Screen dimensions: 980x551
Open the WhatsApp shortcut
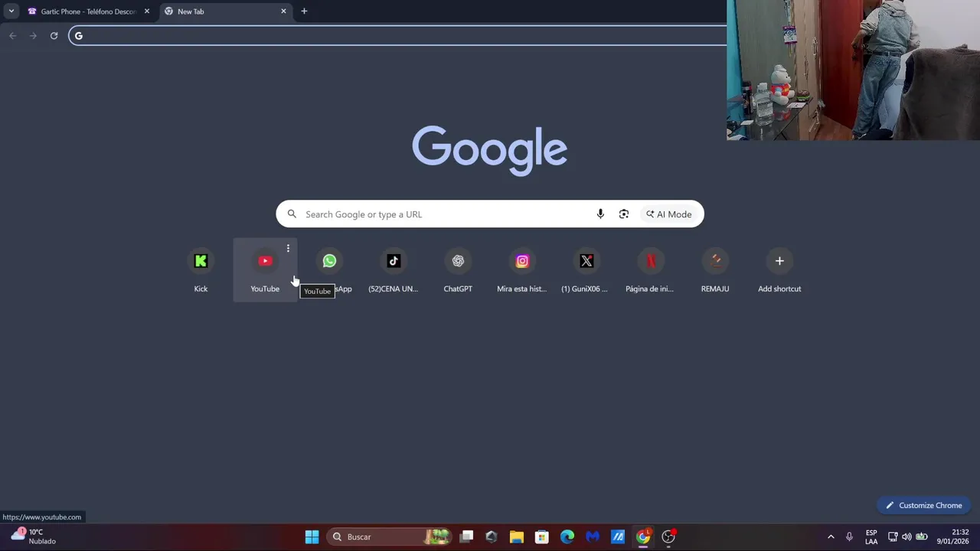329,270
